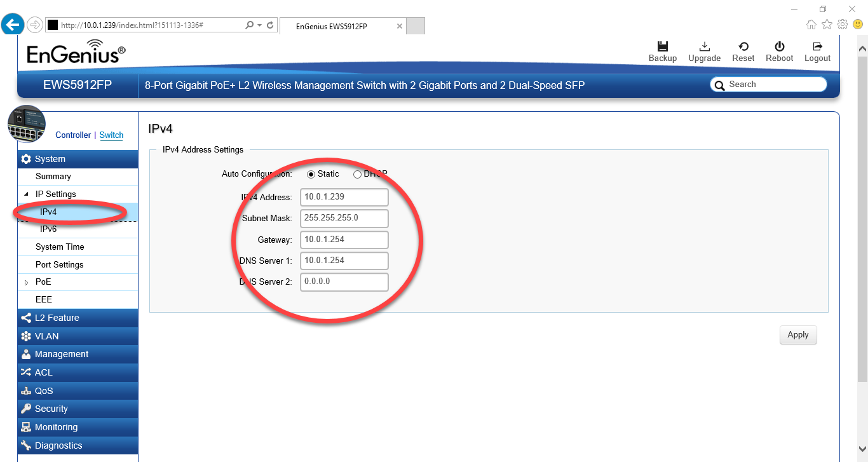The height and width of the screenshot is (462, 868).
Task: Expand the L2 Feature menu section
Action: click(78, 318)
